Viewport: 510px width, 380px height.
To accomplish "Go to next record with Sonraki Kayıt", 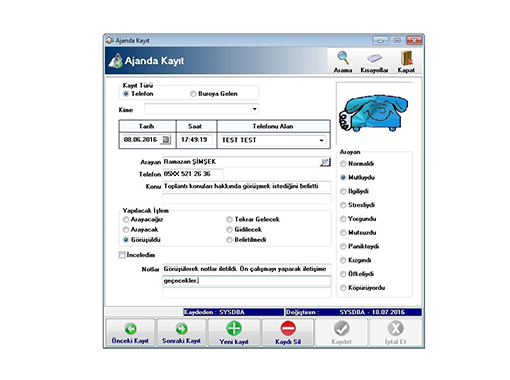I will (182, 333).
